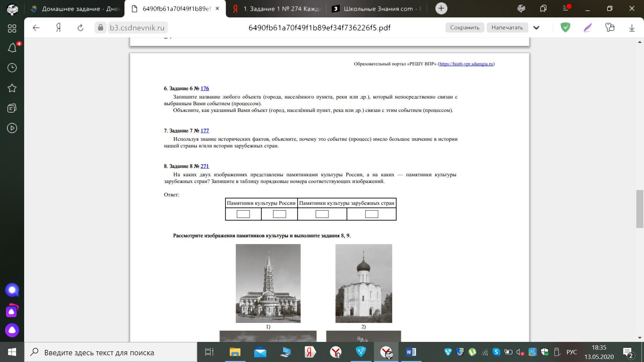Open the hist6-vpr.sdamgia.ru link
Screen dimensions: 644x362
(x=466, y=64)
